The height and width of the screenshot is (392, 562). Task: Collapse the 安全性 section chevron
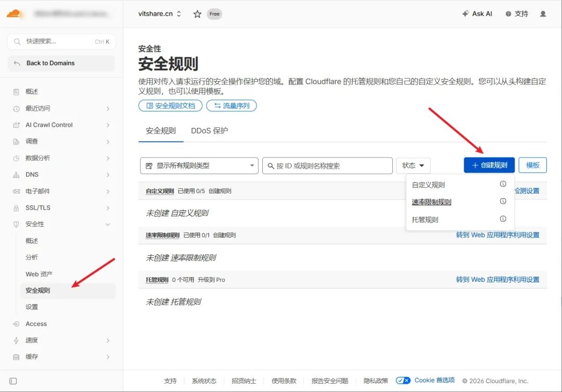(x=108, y=225)
